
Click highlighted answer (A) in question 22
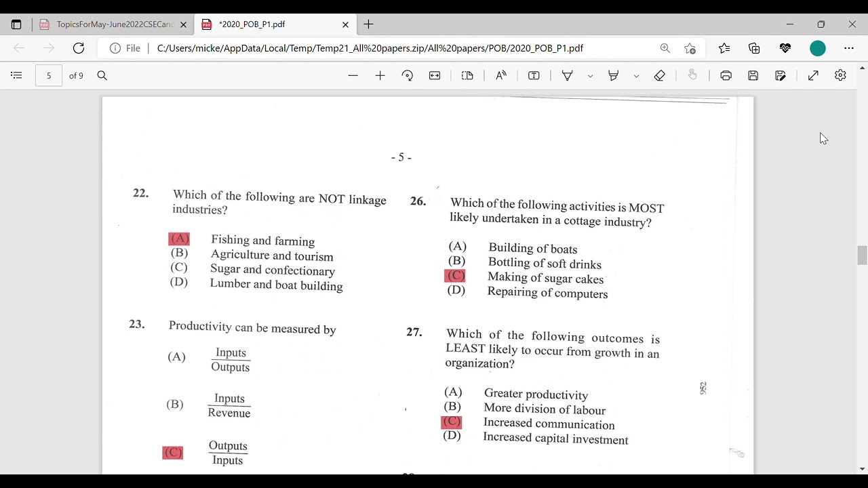[179, 239]
